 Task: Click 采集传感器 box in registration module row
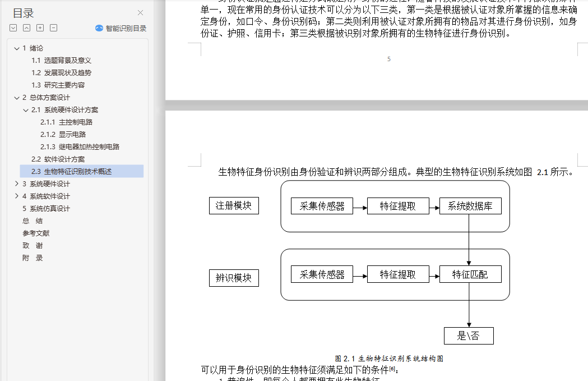tap(322, 206)
